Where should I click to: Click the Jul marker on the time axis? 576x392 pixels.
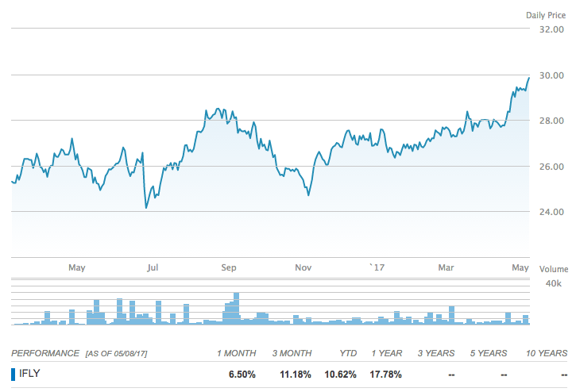(153, 268)
